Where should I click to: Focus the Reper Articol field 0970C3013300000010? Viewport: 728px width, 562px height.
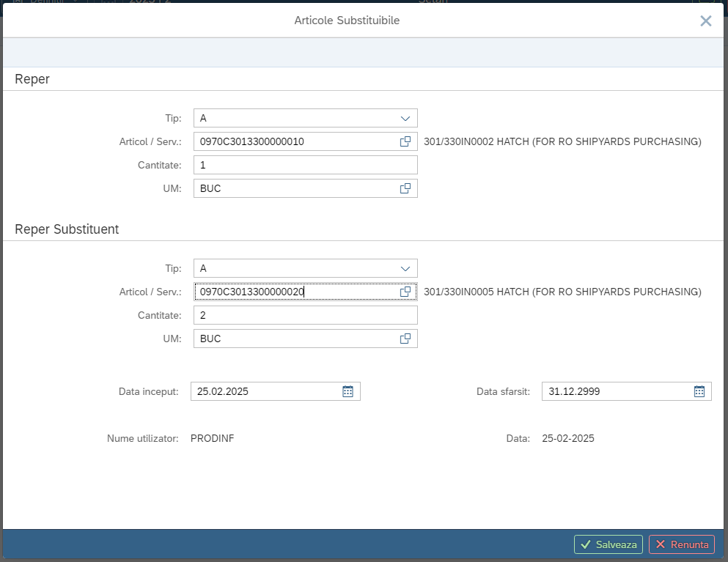click(x=296, y=141)
